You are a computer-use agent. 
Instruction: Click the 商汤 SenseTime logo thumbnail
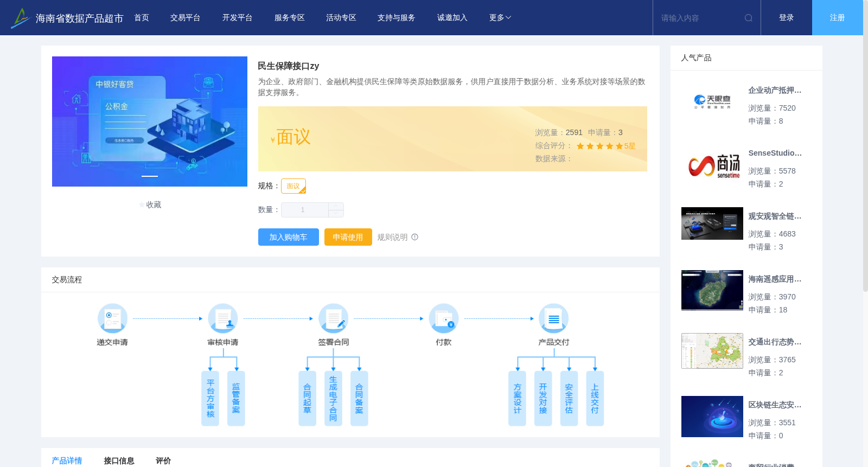coord(712,165)
